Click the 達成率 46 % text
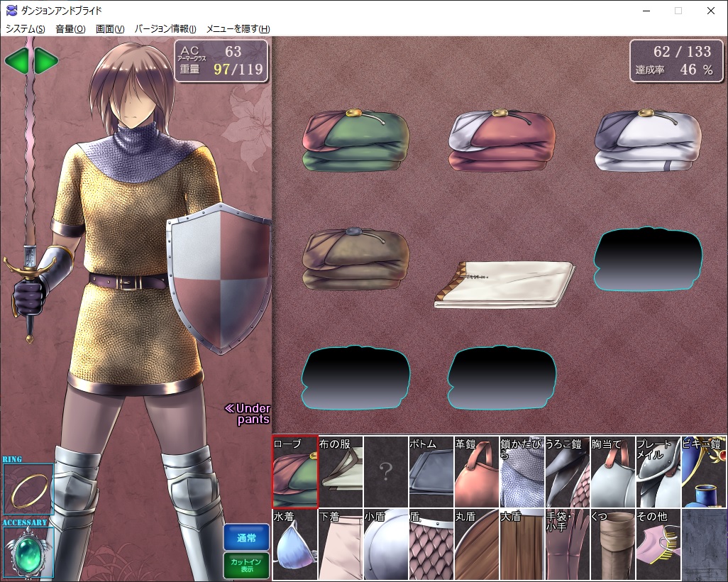The height and width of the screenshot is (582, 728). click(x=674, y=70)
